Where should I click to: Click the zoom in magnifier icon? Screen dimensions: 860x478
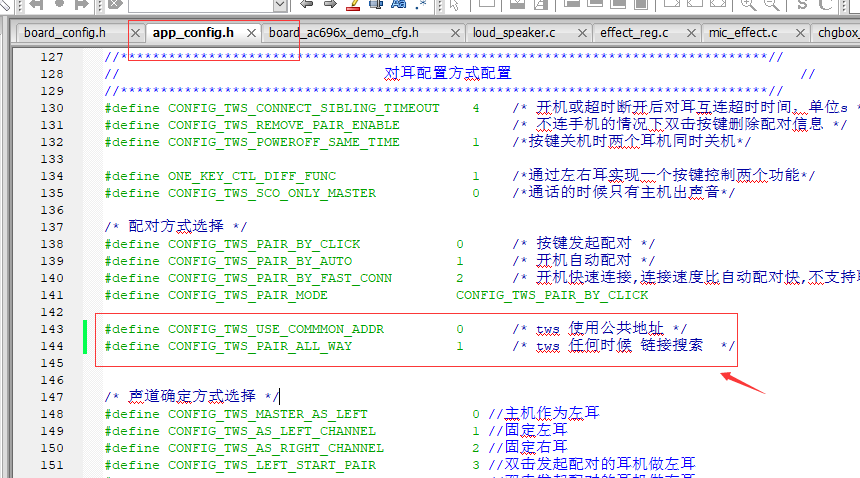(748, 5)
